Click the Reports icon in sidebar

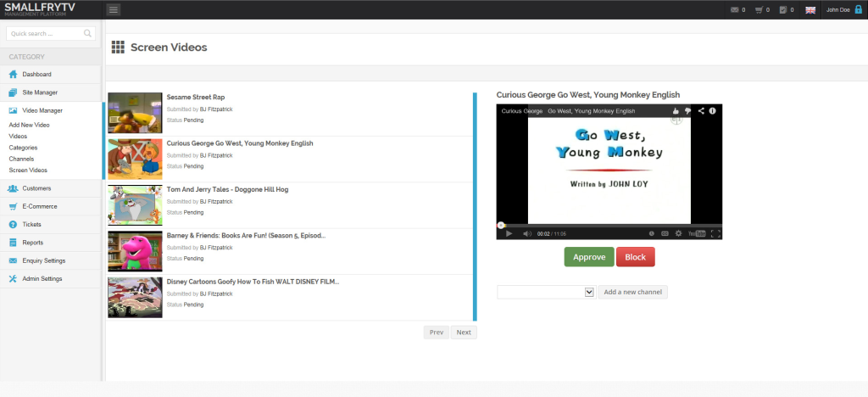pos(14,243)
